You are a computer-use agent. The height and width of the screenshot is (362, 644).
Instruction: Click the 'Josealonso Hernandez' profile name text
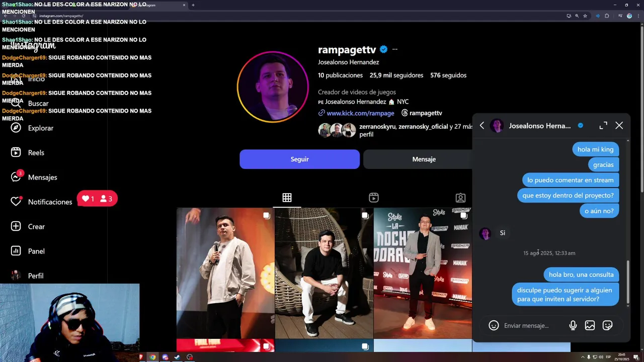click(x=348, y=62)
